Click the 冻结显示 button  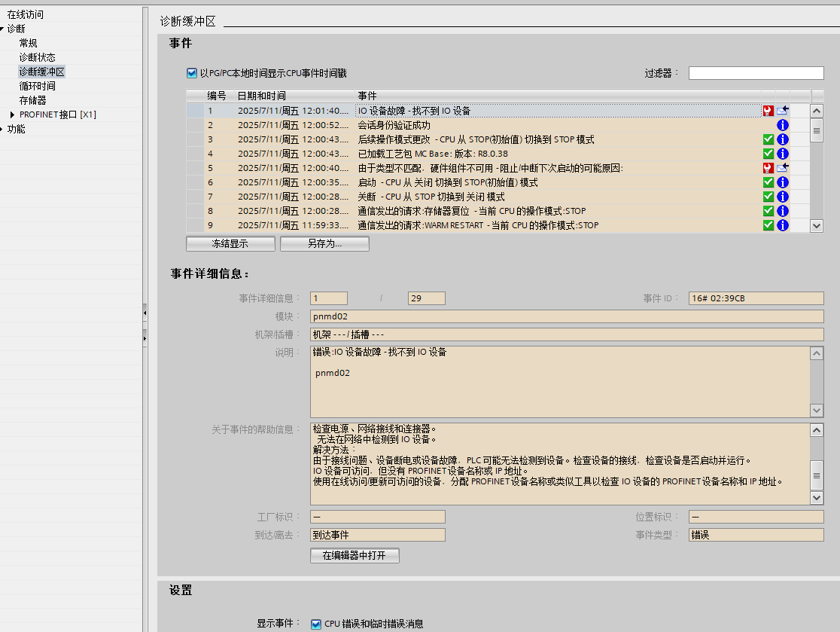(x=230, y=244)
